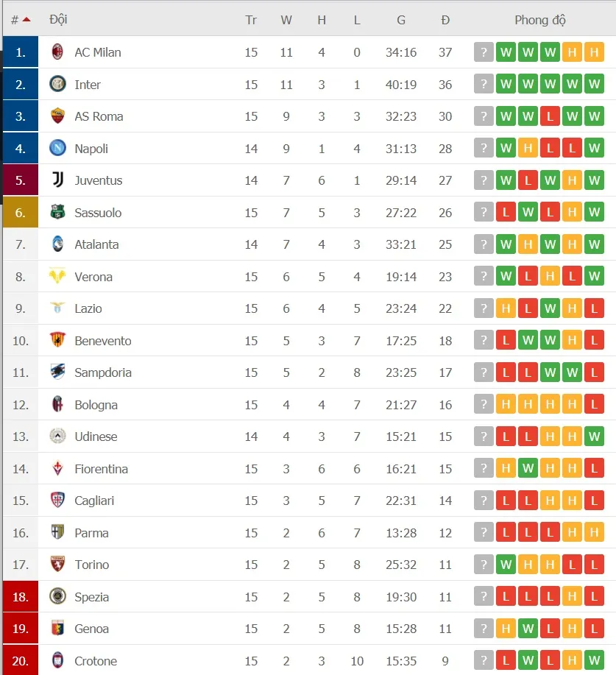The image size is (616, 675).
Task: Sort table by the # rank column
Action: (20, 20)
